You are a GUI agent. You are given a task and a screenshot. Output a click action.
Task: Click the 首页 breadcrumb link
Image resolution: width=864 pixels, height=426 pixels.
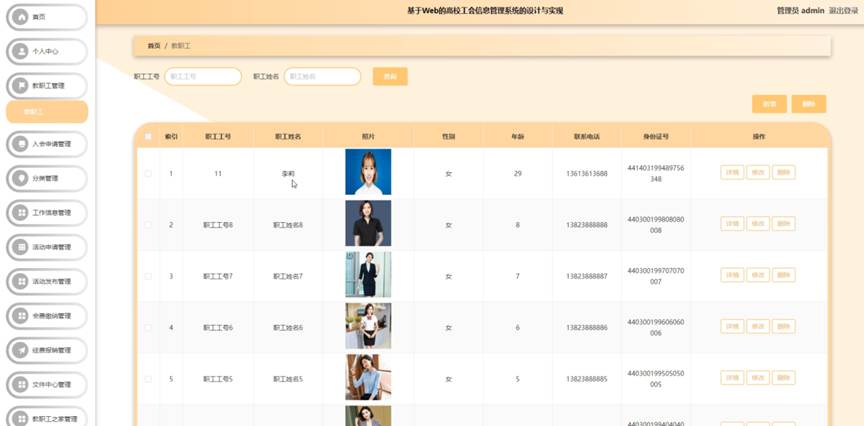click(154, 46)
